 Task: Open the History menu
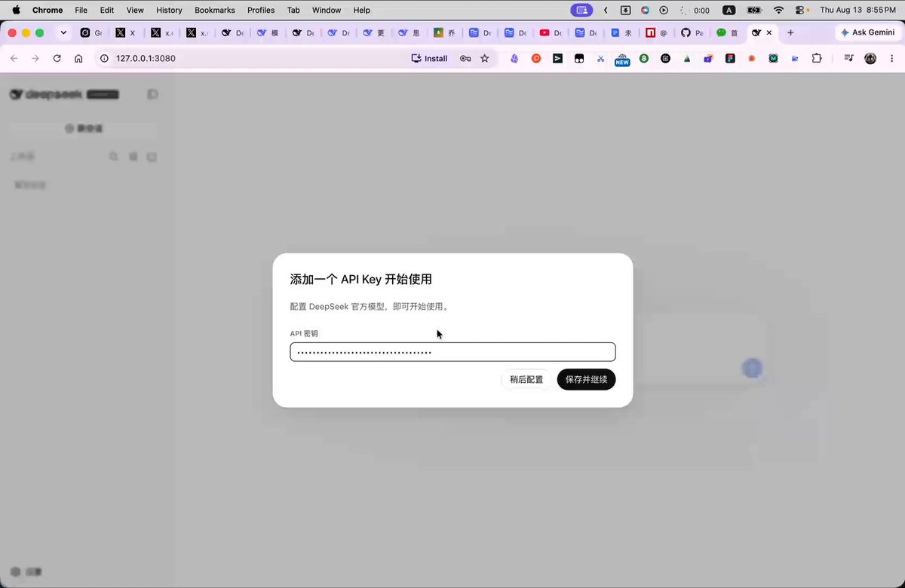click(169, 10)
